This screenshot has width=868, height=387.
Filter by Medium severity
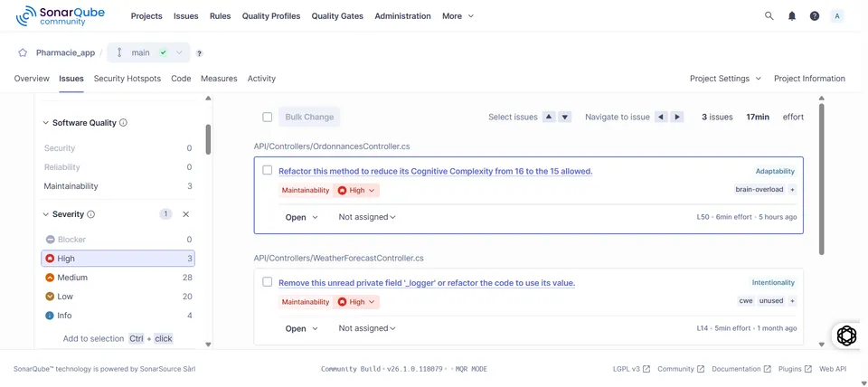tap(118, 278)
